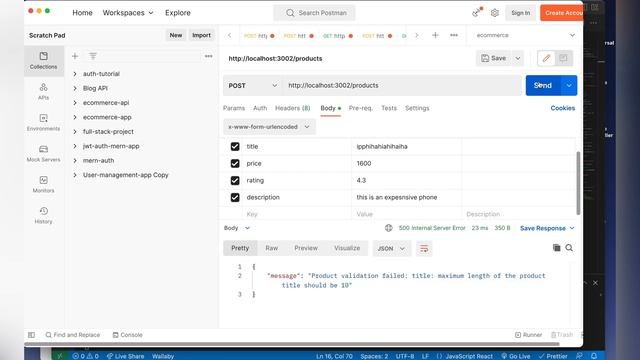Open the Explore menu item
640x360 pixels.
(x=178, y=13)
